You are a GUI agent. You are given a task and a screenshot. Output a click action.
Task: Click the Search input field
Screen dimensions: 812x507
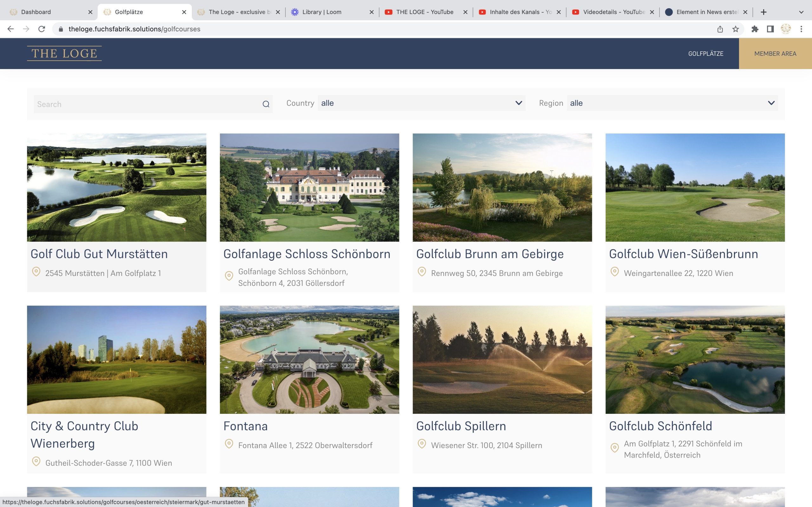coord(147,104)
